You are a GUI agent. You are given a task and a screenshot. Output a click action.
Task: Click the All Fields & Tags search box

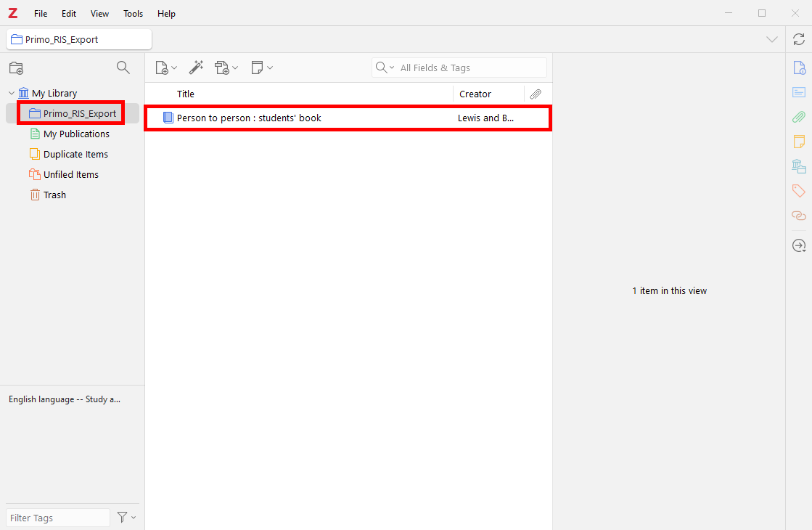(x=468, y=68)
